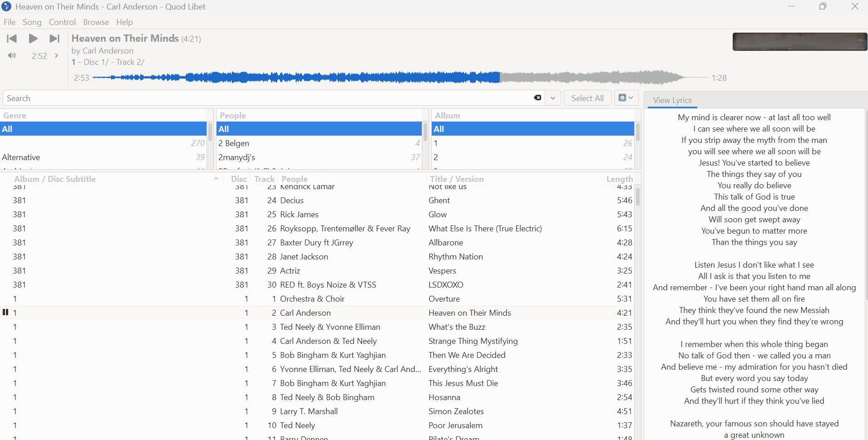The width and height of the screenshot is (868, 440).
Task: Toggle the 2:52 elapsed time display
Action: click(39, 56)
